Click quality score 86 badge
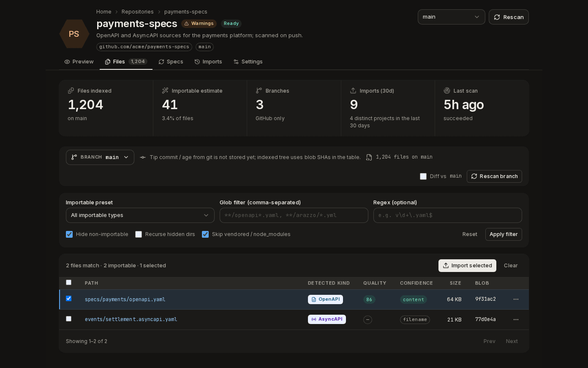588x368 pixels. pos(369,299)
